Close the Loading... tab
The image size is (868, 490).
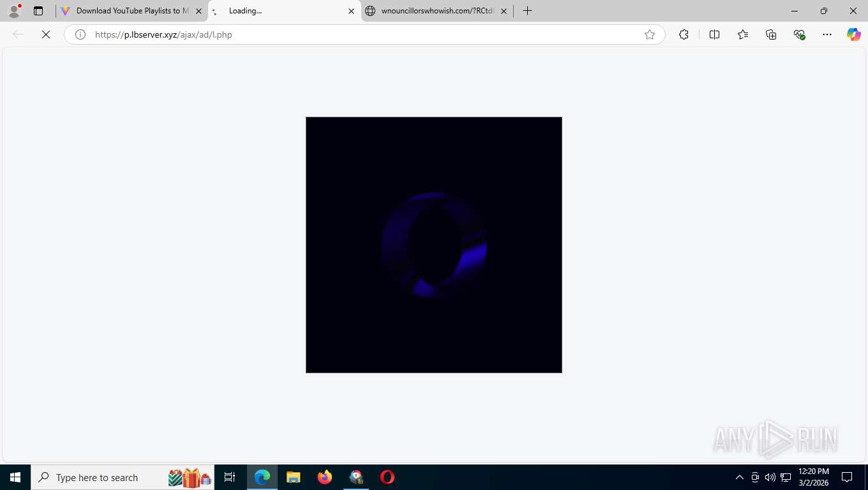click(x=351, y=11)
